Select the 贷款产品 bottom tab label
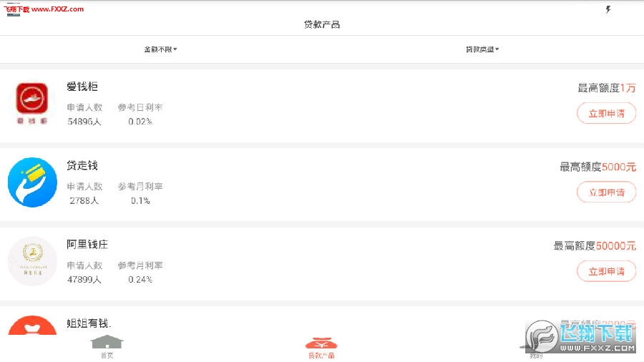The width and height of the screenshot is (644, 362). (x=321, y=355)
